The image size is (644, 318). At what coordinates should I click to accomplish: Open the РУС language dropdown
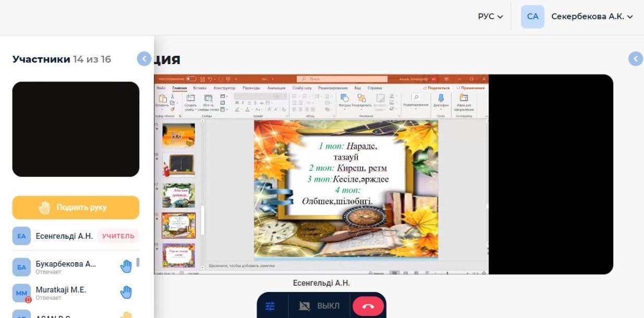490,17
